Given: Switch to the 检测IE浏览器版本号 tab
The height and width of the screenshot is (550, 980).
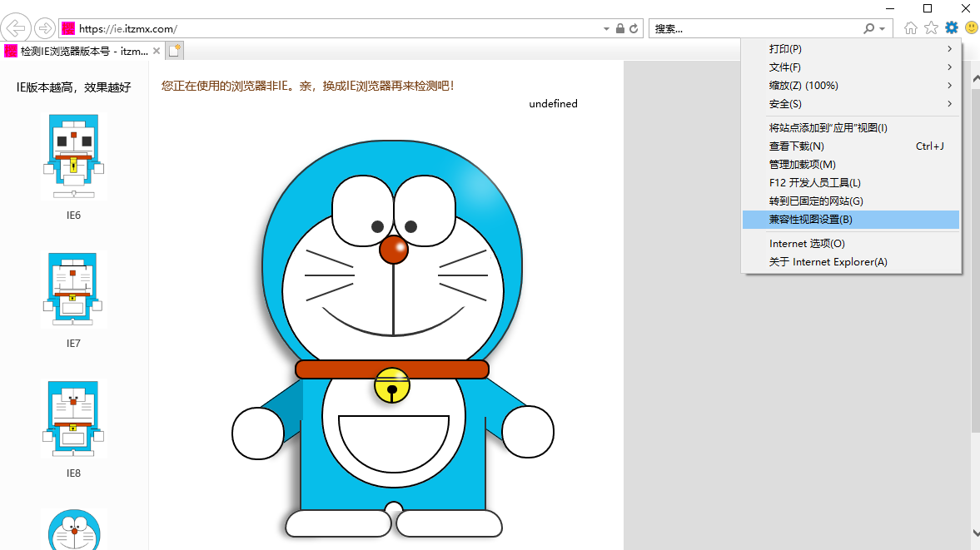Looking at the screenshot, I should coord(83,52).
